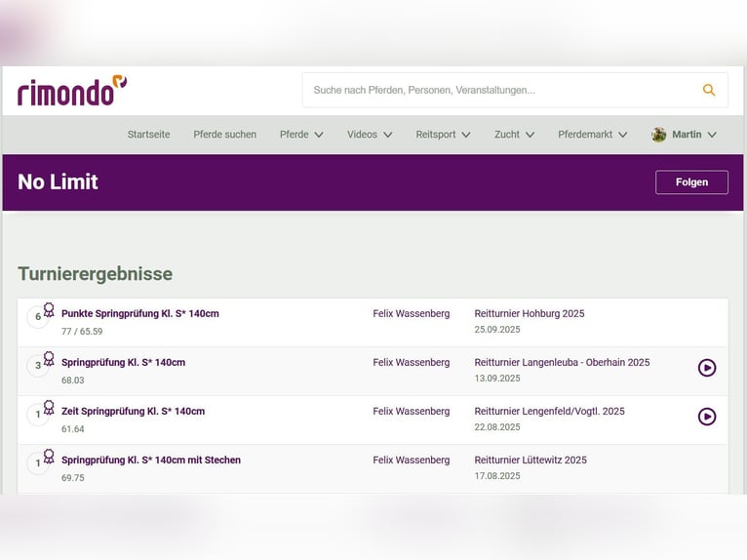Screen dimensions: 747x560
Task: Open Pferde suchen page
Action: click(x=224, y=135)
